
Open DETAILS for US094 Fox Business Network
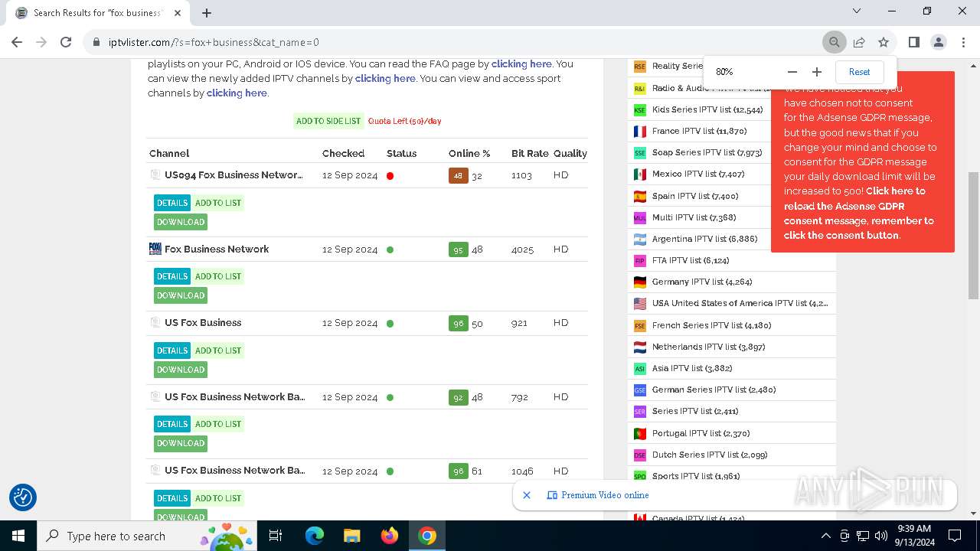[x=172, y=203]
